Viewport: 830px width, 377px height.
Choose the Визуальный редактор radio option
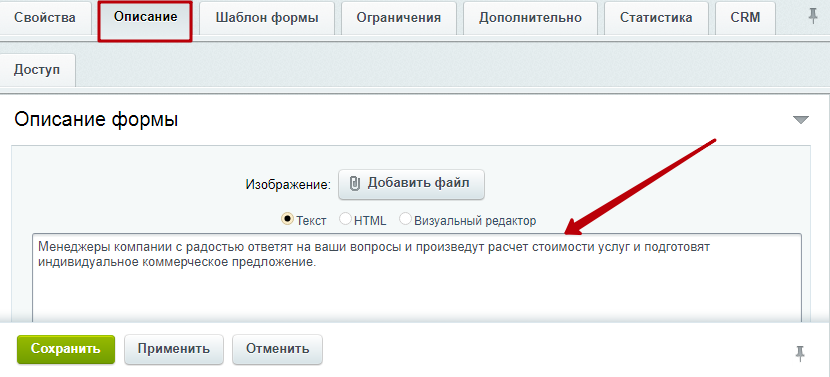point(405,219)
